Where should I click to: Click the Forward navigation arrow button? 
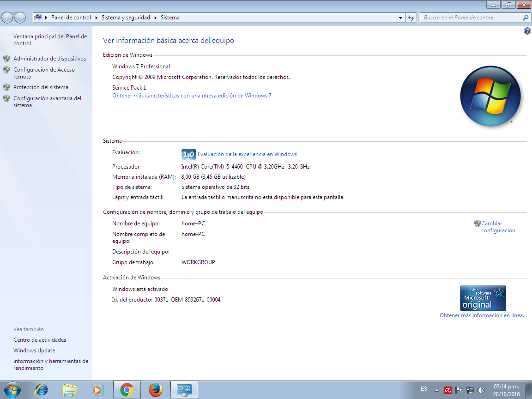(x=20, y=18)
